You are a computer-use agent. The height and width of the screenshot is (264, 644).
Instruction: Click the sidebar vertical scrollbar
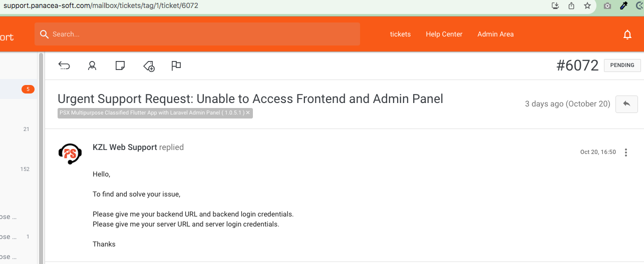[x=41, y=157]
